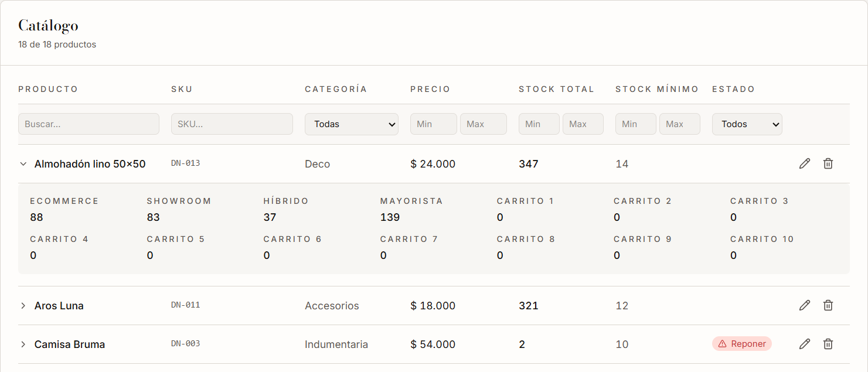This screenshot has width=868, height=372.
Task: Click the Stock Total Max field
Action: 583,124
